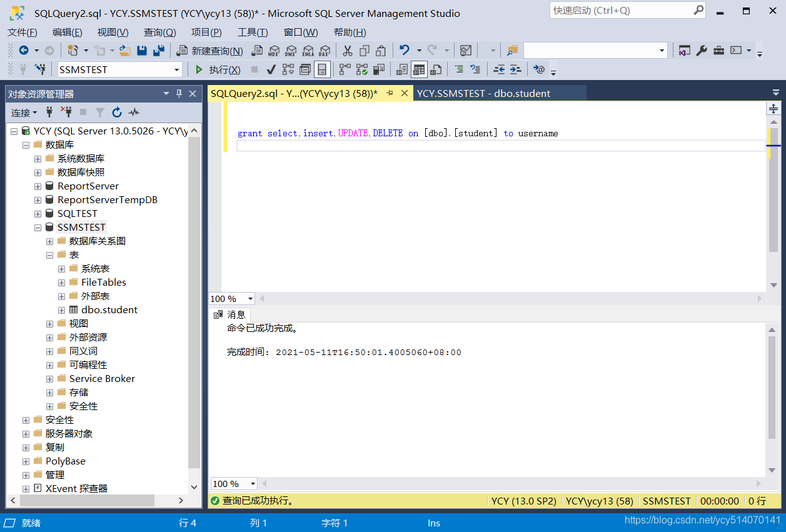Screen dimensions: 786x532
Task: Open Activity Monitor pulse icon
Action: (x=134, y=113)
